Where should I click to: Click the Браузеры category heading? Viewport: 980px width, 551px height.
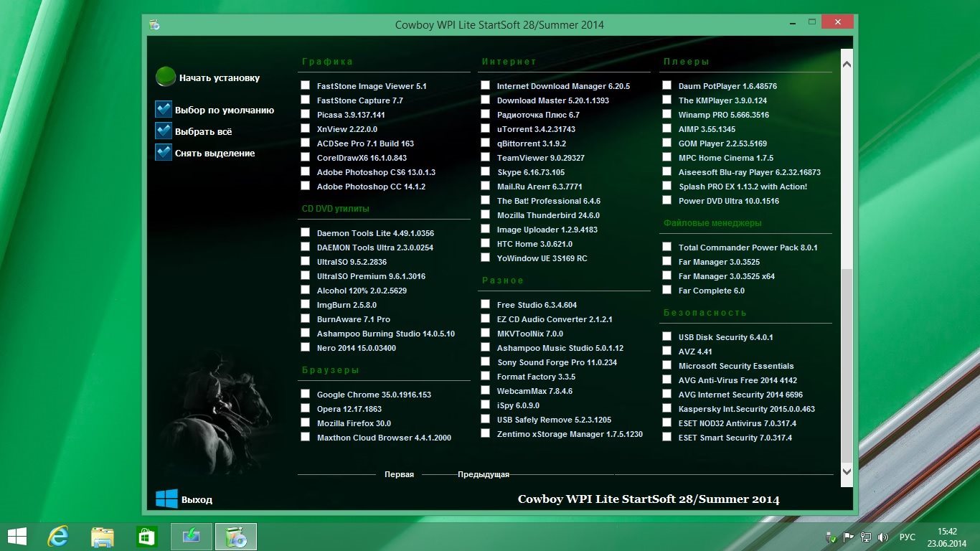pos(330,370)
